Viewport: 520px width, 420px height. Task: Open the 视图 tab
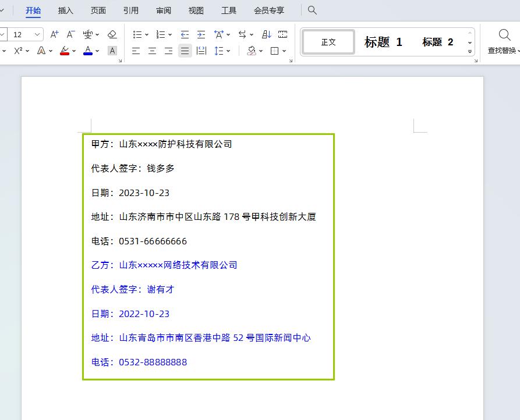coord(196,10)
